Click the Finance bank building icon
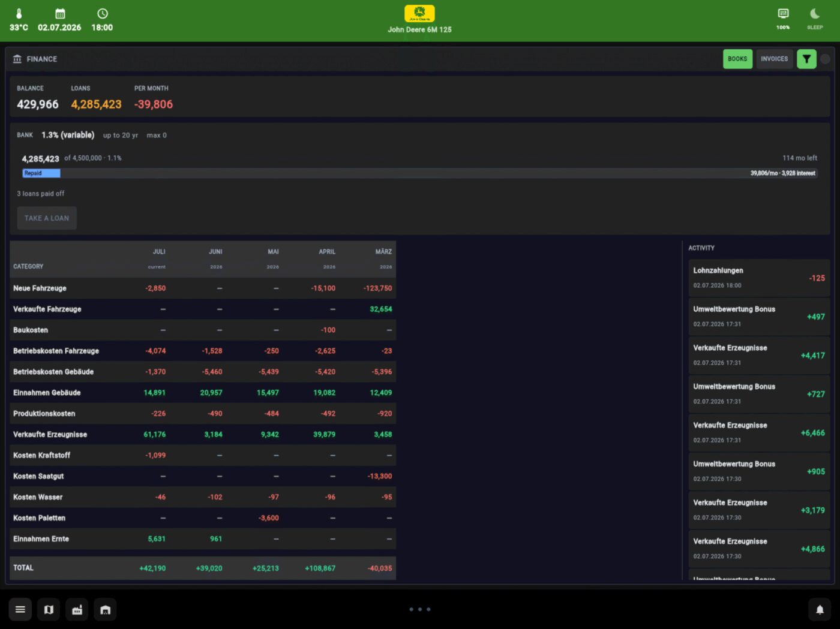 [x=17, y=59]
